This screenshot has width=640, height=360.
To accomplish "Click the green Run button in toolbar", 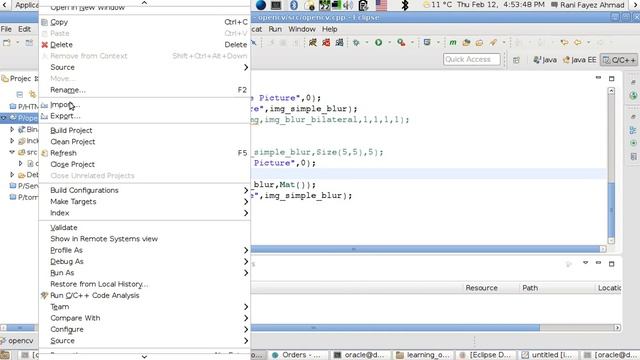I will click(378, 42).
